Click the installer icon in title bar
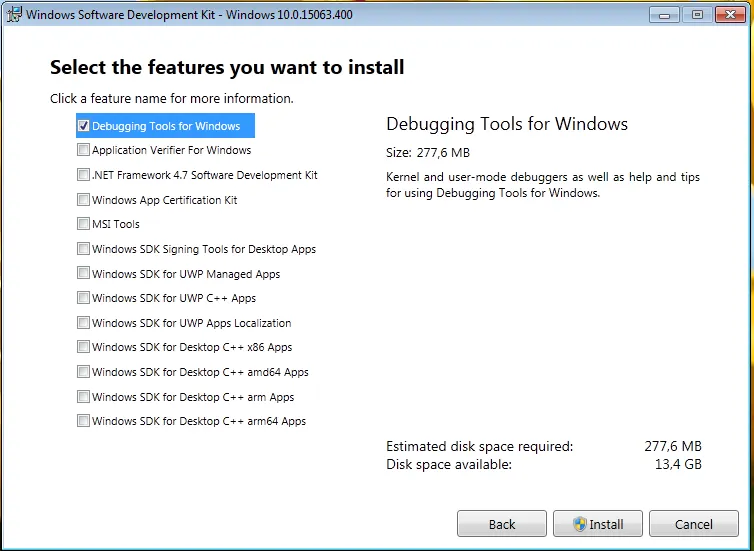The image size is (754, 551). click(13, 14)
